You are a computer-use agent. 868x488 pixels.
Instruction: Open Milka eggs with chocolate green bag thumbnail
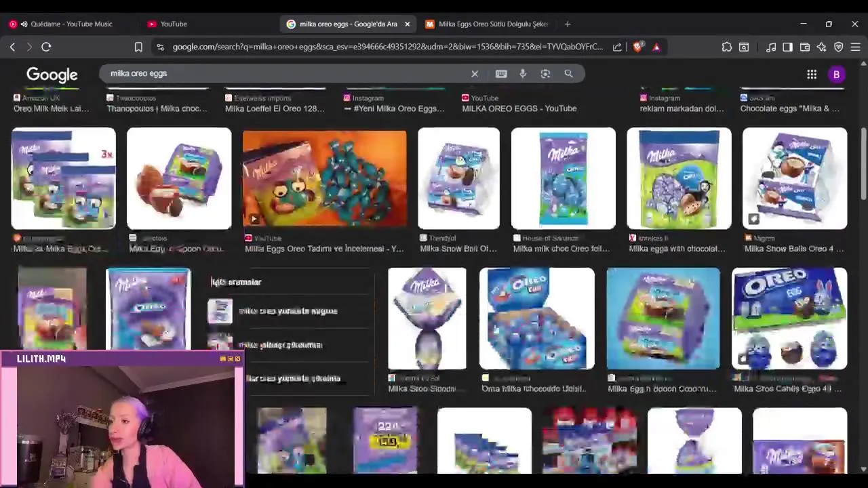coord(679,178)
